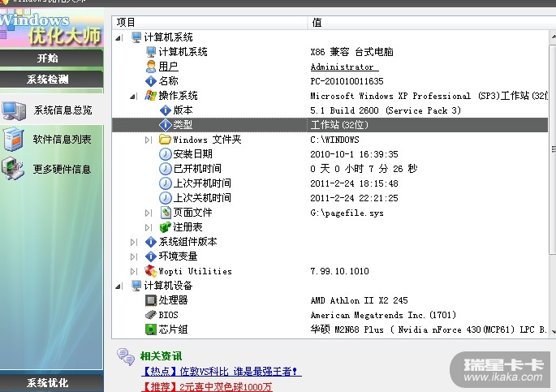Click the 类型 info icon
Screen dimensions: 556x392
pos(166,125)
